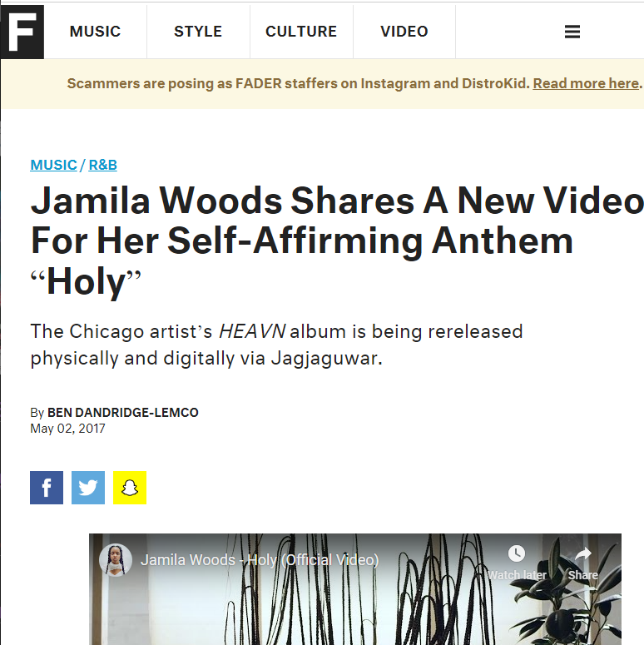Click the 'Jamila Woods - Holy (Official Video)' title
644x645 pixels.
point(260,560)
